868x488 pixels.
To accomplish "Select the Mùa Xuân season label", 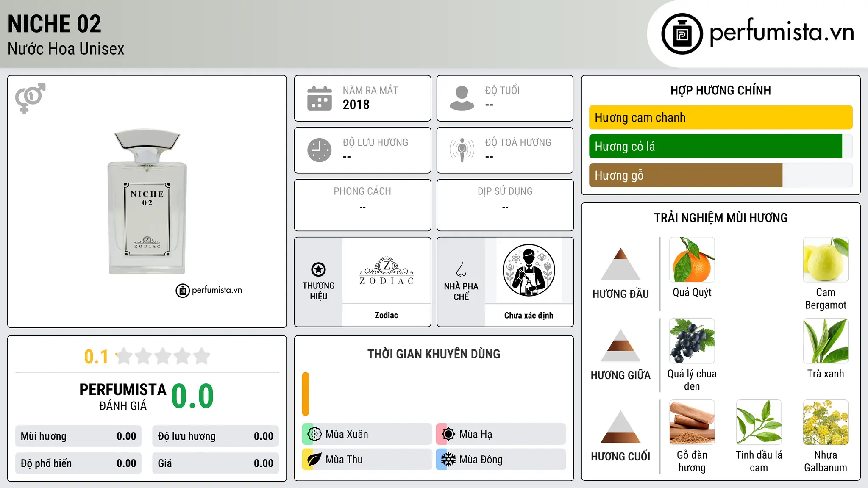I will point(347,434).
